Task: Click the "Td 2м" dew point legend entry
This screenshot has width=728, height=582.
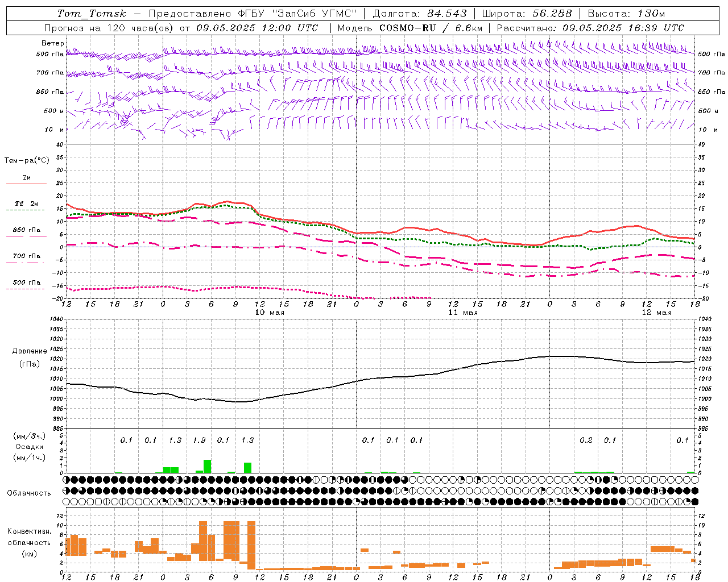Action: coord(27,203)
